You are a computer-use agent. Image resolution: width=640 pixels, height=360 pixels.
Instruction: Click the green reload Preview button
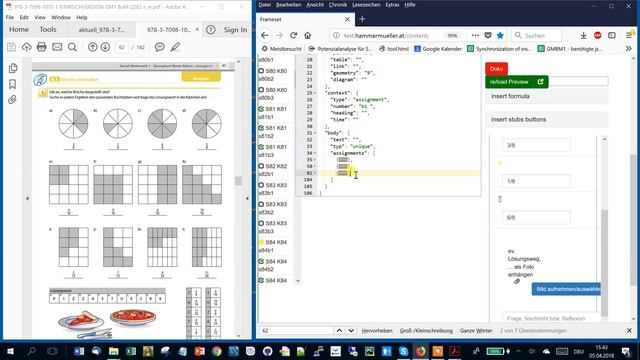tap(517, 82)
